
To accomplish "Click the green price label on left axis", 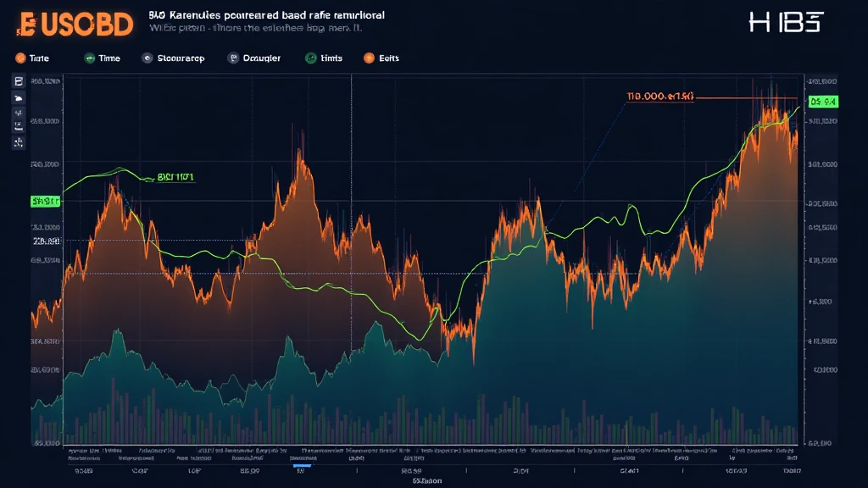I will [x=44, y=202].
